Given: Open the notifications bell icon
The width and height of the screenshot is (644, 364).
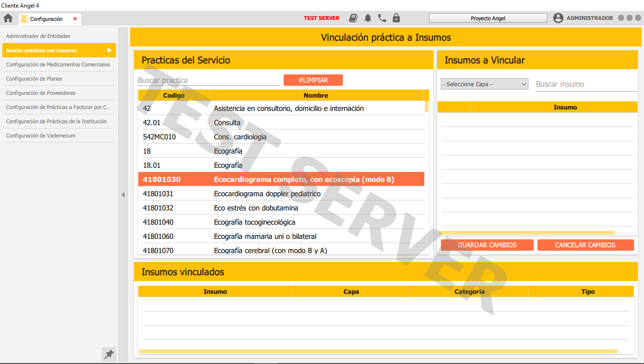Looking at the screenshot, I should (x=368, y=18).
